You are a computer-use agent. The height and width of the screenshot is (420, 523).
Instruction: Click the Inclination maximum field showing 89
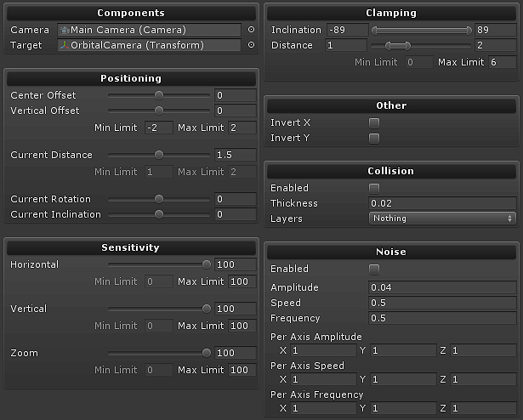coord(495,30)
